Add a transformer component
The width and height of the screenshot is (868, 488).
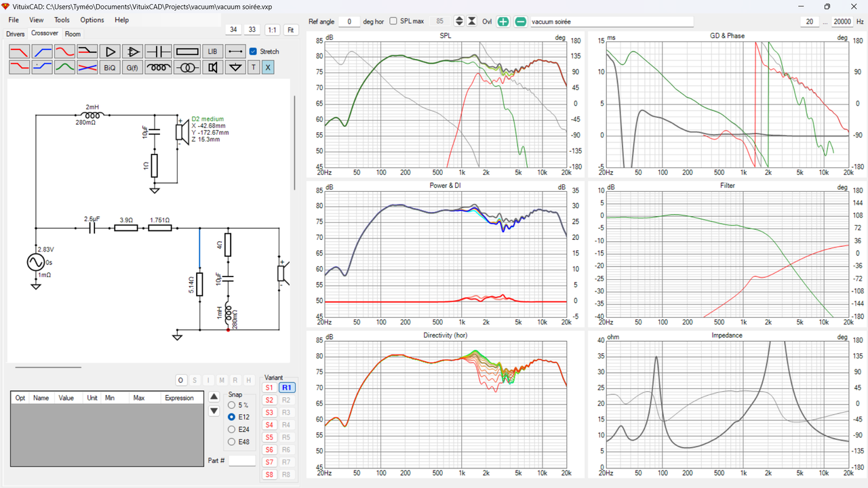[187, 67]
